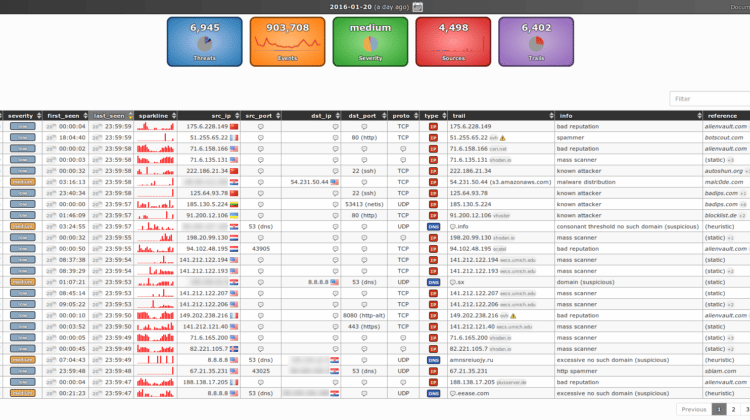Click IP type icon in 175.6.228.149 row
The height and width of the screenshot is (420, 750).
coord(433,127)
